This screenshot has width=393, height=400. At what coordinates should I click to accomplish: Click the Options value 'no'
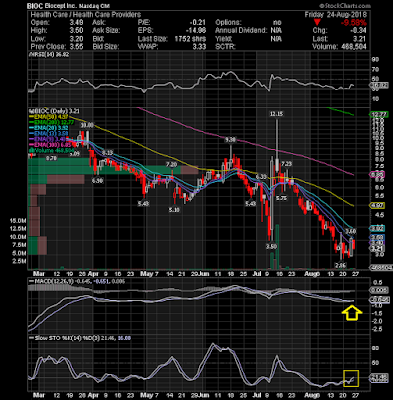[277, 23]
